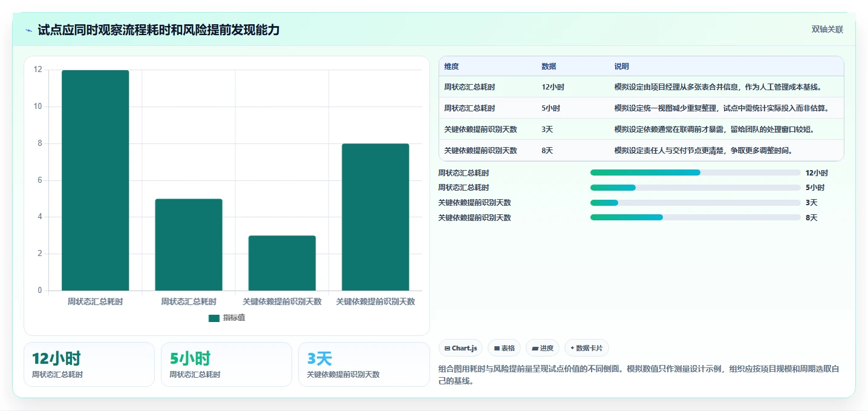Image resolution: width=868 pixels, height=411 pixels.
Task: Toggle the 指标值 legend label
Action: (234, 318)
